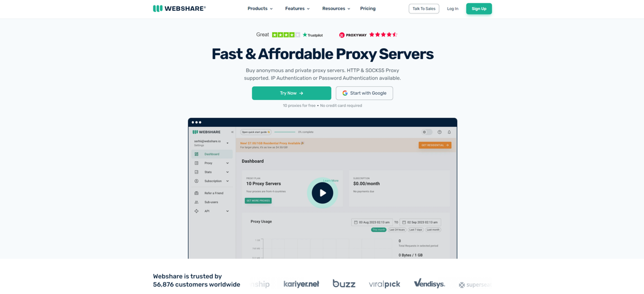This screenshot has height=294, width=644.
Task: Click the Trustpilot logo text
Action: pos(313,35)
